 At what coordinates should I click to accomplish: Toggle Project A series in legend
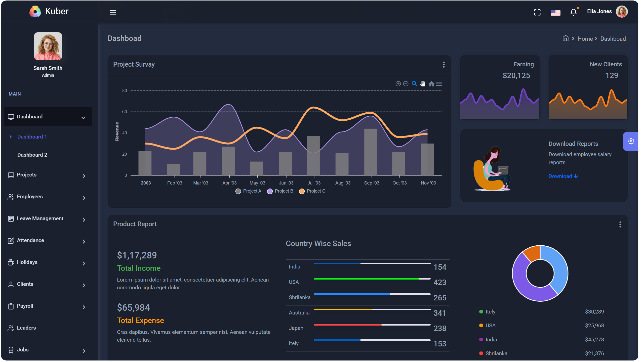pos(249,191)
